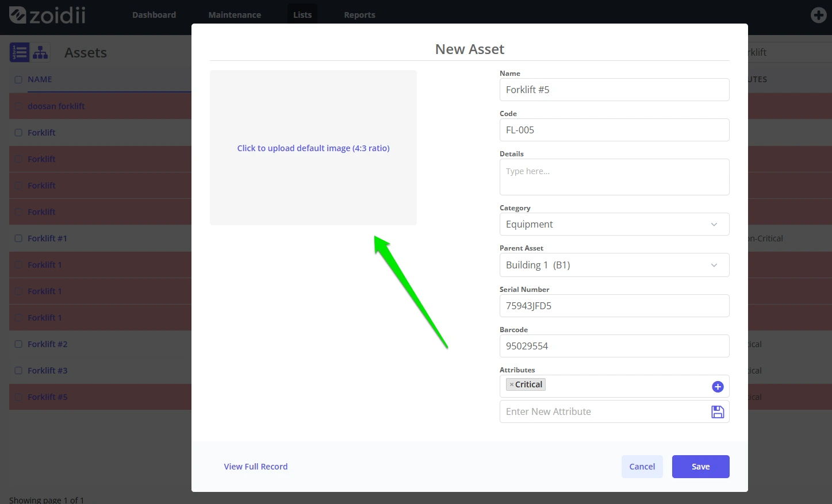
Task: Click into the Details text area
Action: (614, 177)
